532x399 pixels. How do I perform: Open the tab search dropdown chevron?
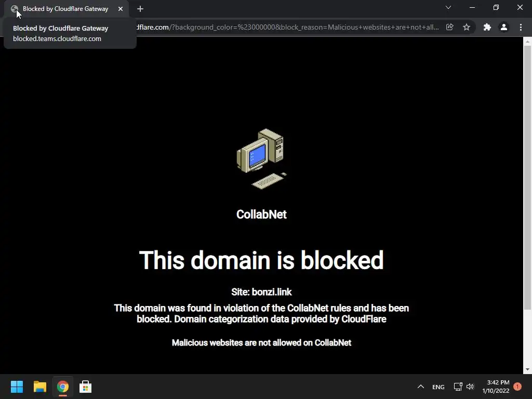coord(448,7)
